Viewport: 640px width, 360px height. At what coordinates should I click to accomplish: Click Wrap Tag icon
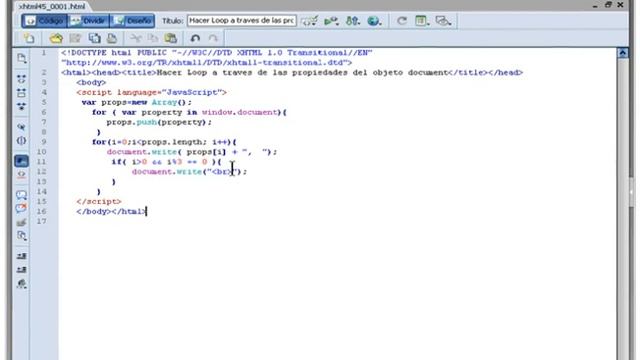click(22, 222)
